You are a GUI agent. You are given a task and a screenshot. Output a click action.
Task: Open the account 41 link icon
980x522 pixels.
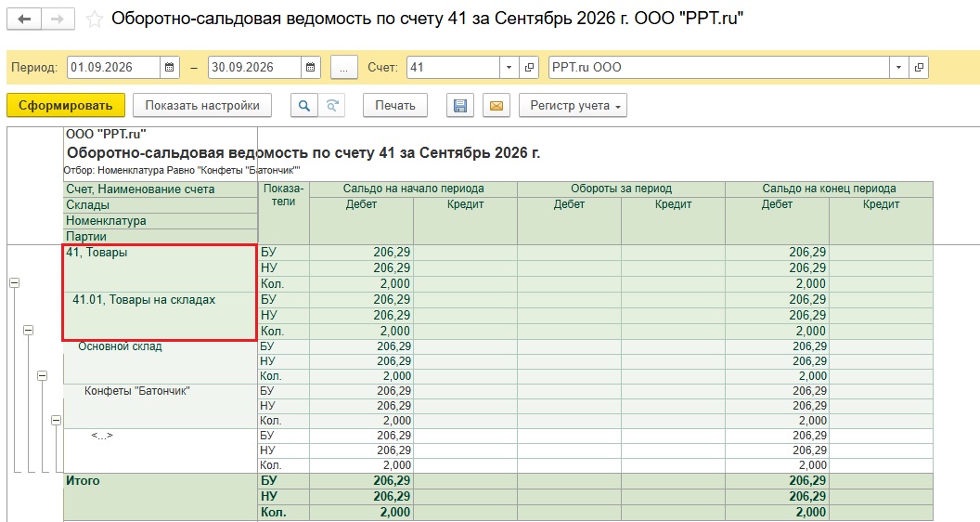[529, 68]
